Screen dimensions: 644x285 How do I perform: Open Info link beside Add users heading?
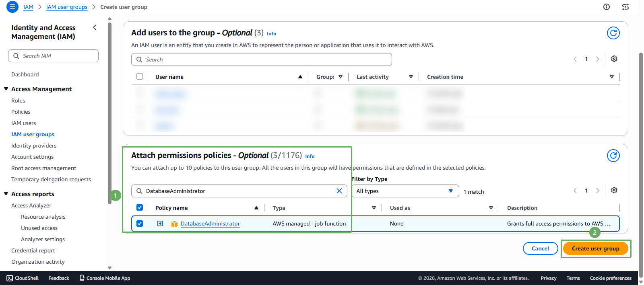[x=271, y=34]
